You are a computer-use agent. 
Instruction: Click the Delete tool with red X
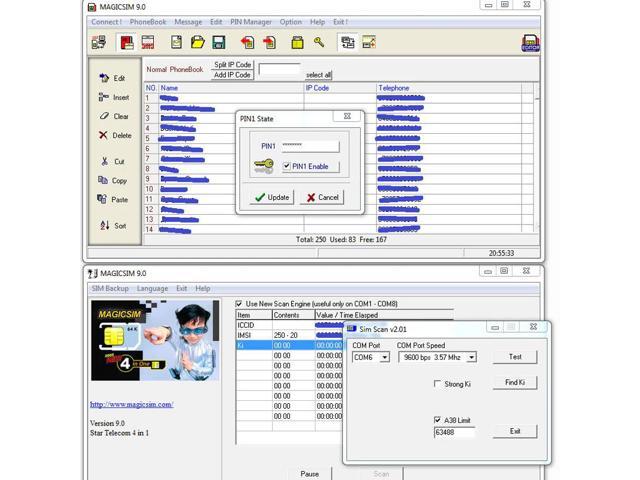click(115, 135)
